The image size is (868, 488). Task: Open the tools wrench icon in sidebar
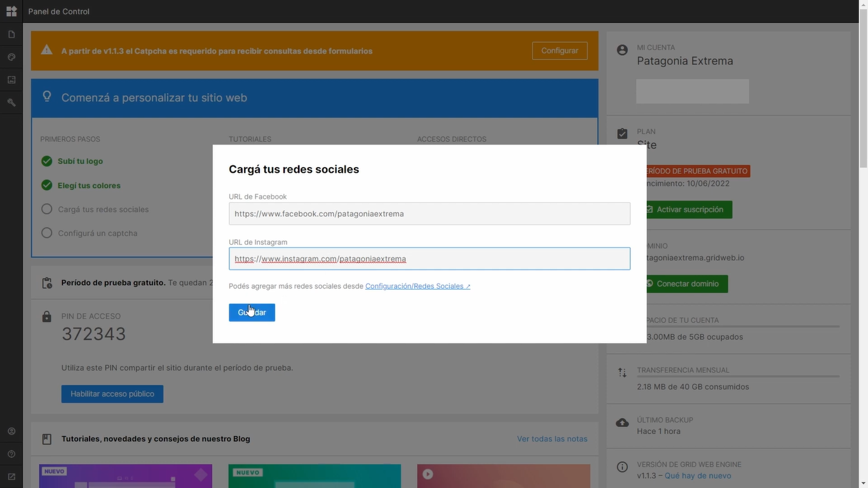[11, 102]
